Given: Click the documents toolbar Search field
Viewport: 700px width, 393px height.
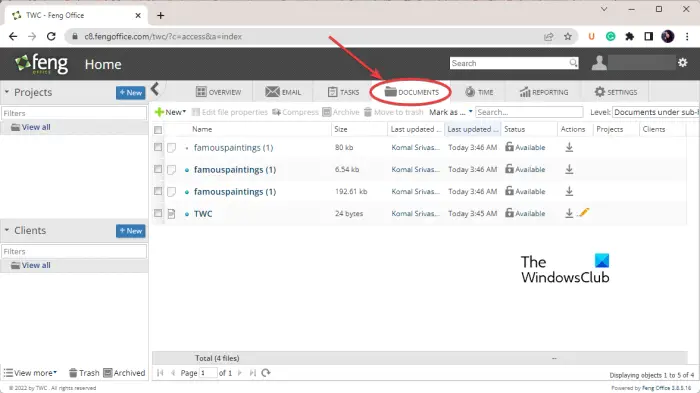Looking at the screenshot, I should tap(529, 112).
